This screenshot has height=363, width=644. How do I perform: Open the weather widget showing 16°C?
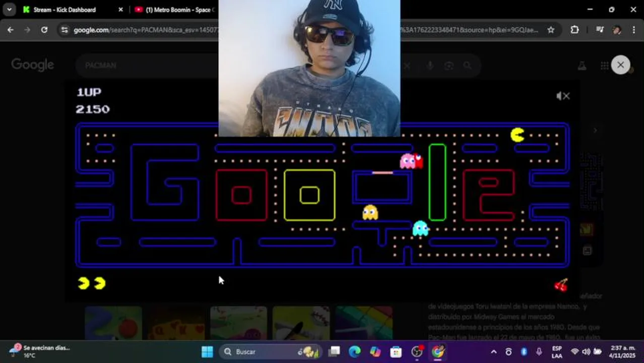[x=39, y=351]
